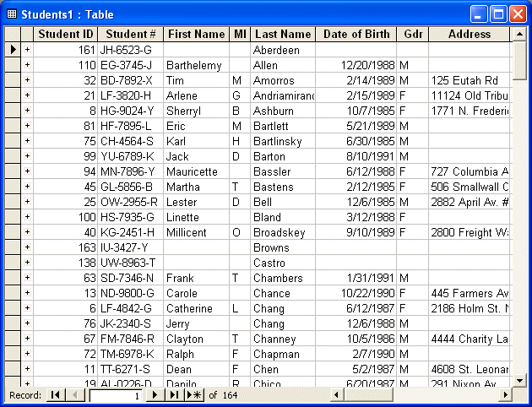The width and height of the screenshot is (532, 407).
Task: Click address cell 4608 St. Leonar
Action: coord(470,369)
